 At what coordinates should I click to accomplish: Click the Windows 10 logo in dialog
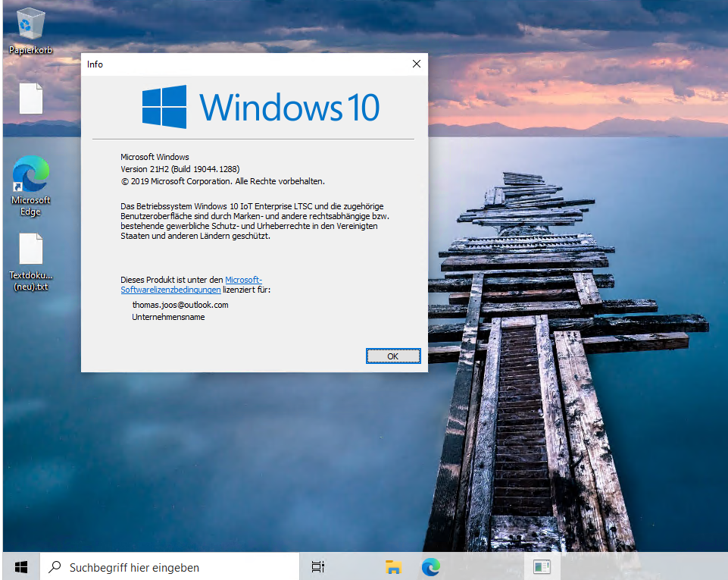(261, 107)
